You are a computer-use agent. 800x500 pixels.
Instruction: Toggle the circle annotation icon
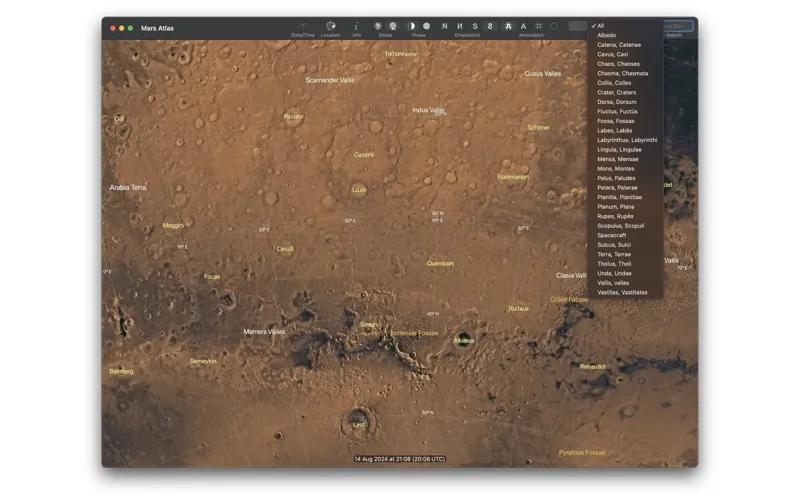554,26
